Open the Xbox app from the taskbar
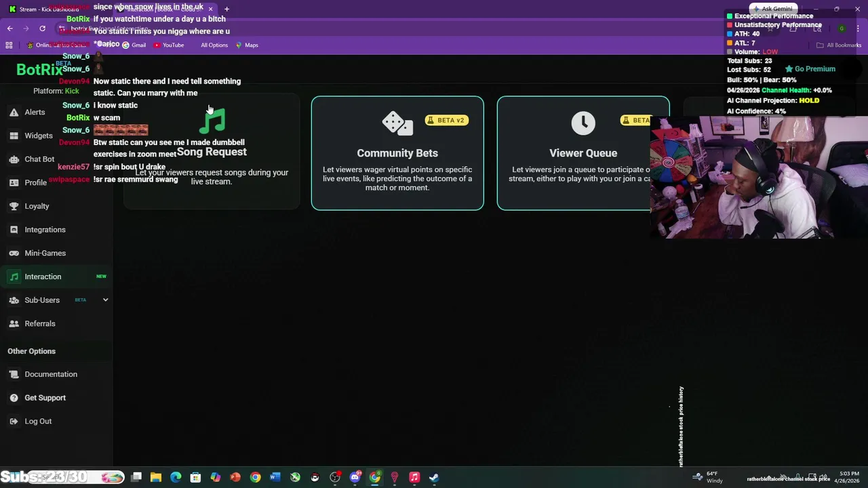Image resolution: width=868 pixels, height=488 pixels. (x=295, y=477)
